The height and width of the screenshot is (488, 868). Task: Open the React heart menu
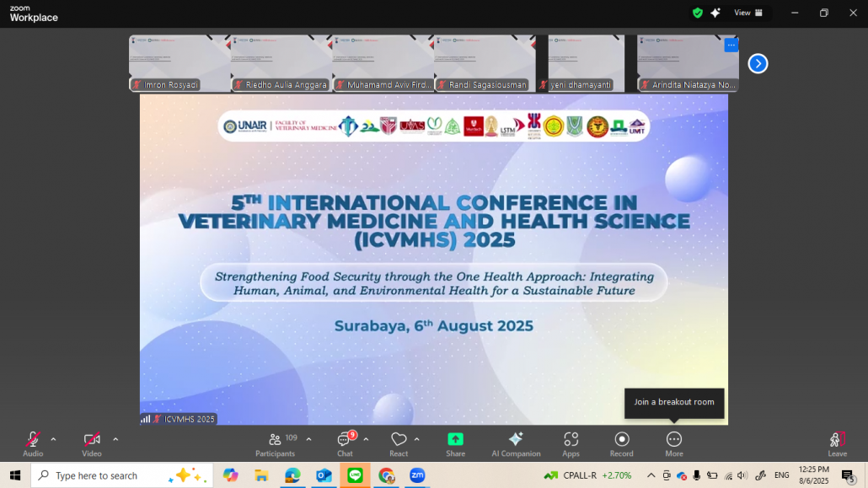399,444
